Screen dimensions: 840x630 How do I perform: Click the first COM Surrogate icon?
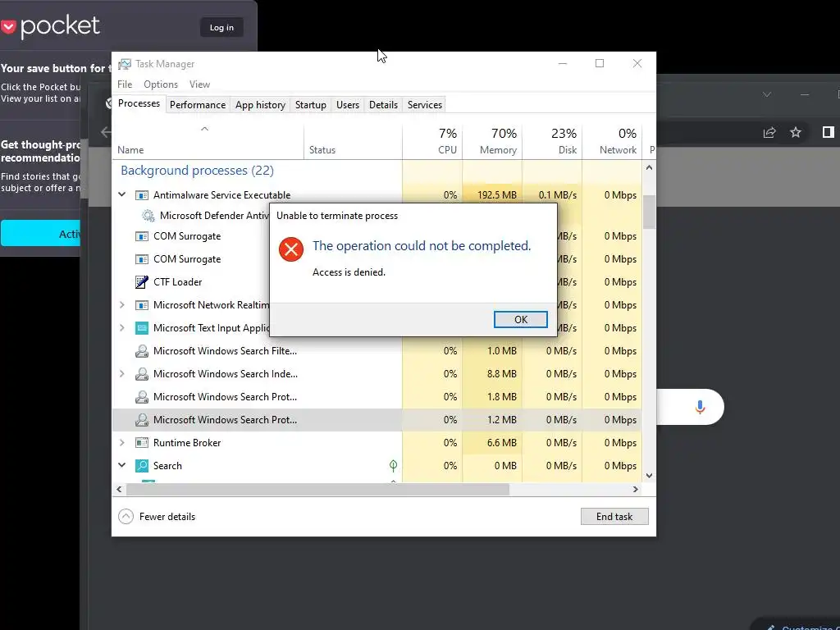pyautogui.click(x=141, y=236)
